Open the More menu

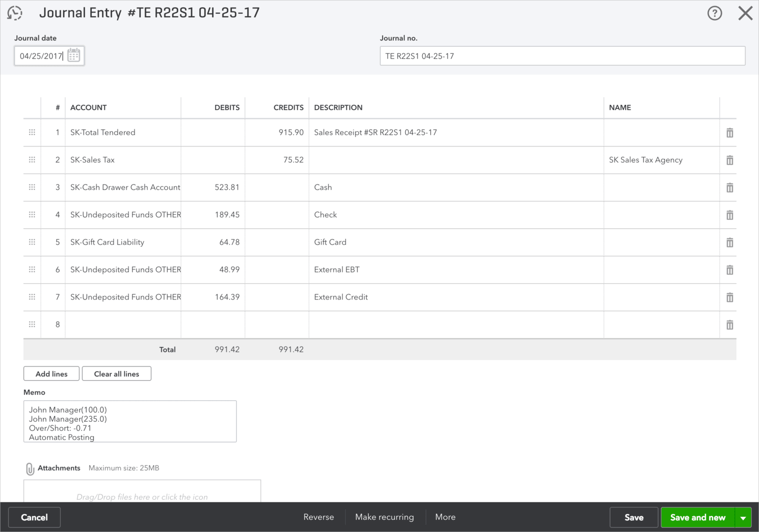pos(445,517)
